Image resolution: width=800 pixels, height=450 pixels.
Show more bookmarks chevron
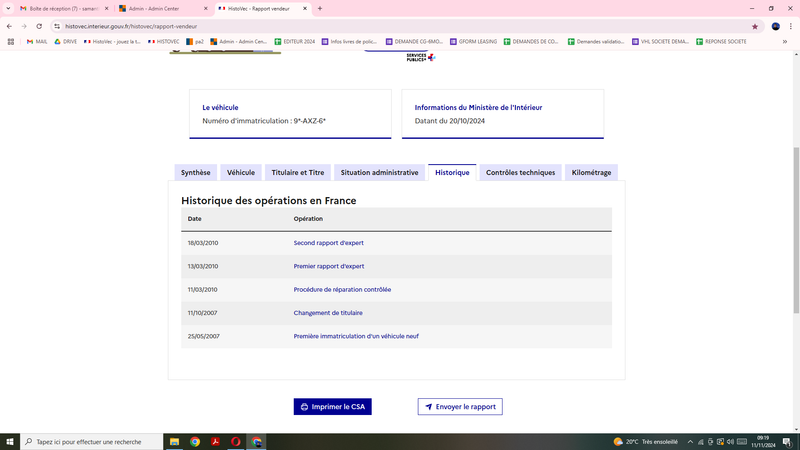(785, 42)
